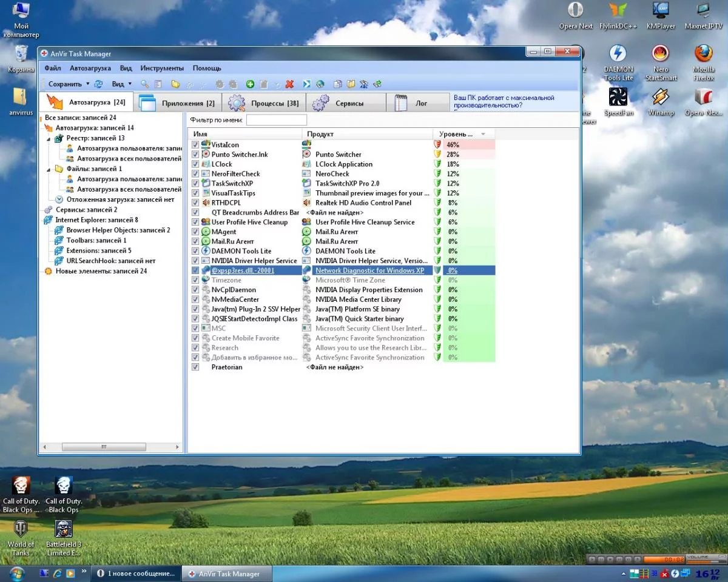Viewport: 728px width, 582px height.
Task: Click the copy documents icon in toolbar
Action: point(338,84)
